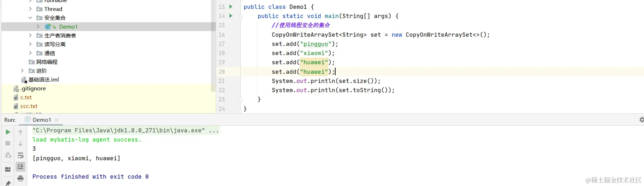Click the ccc.txt file icon
This screenshot has height=186, width=644.
tap(16, 106)
